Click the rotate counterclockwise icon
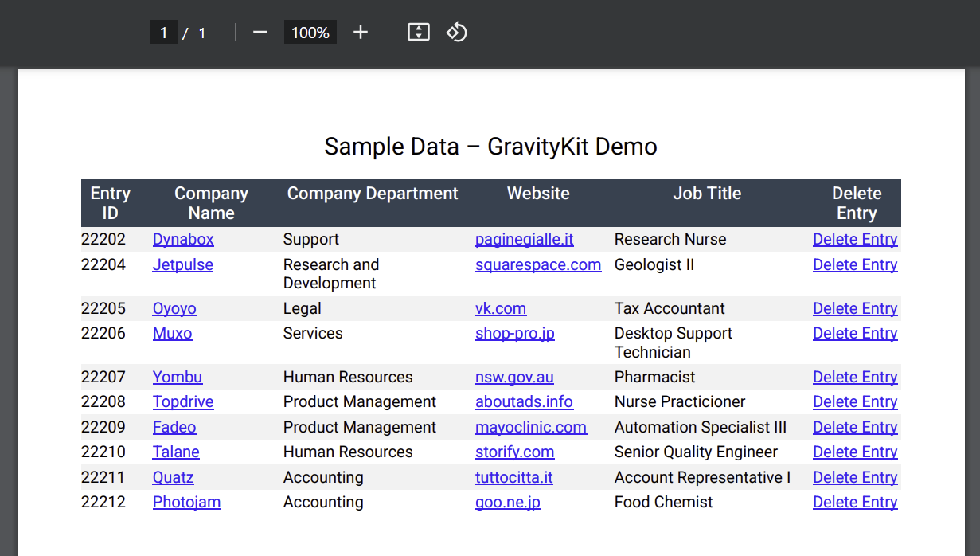980x556 pixels. click(456, 33)
